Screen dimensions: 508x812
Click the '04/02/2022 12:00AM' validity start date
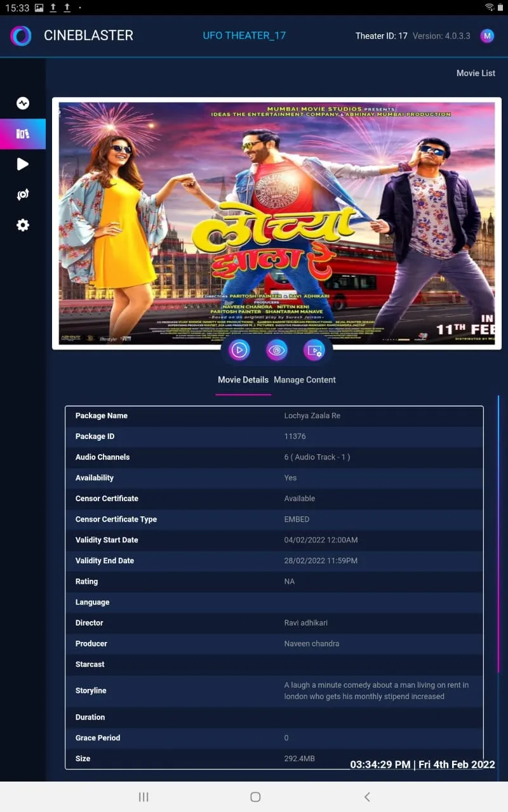[321, 540]
